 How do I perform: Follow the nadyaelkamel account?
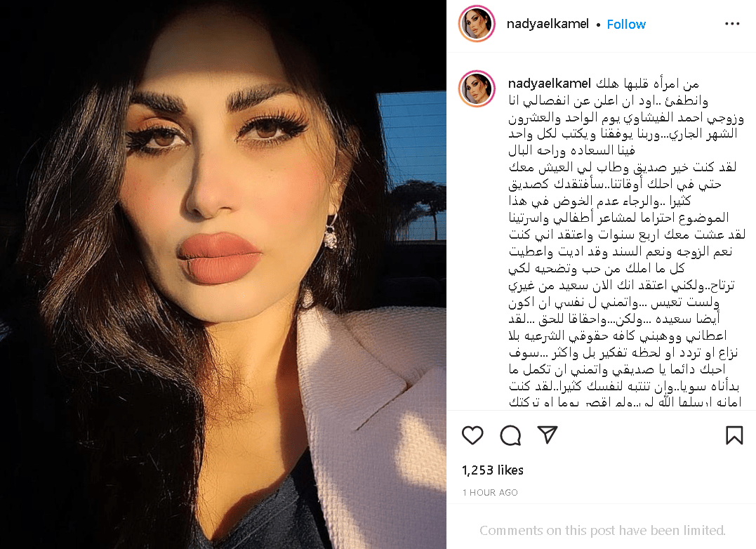click(x=626, y=24)
